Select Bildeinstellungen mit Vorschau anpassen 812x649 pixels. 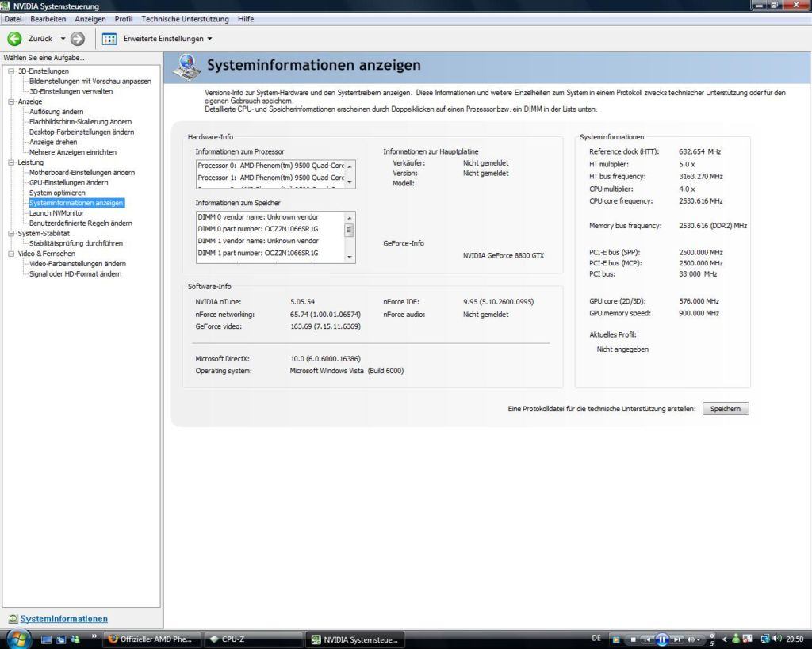90,82
